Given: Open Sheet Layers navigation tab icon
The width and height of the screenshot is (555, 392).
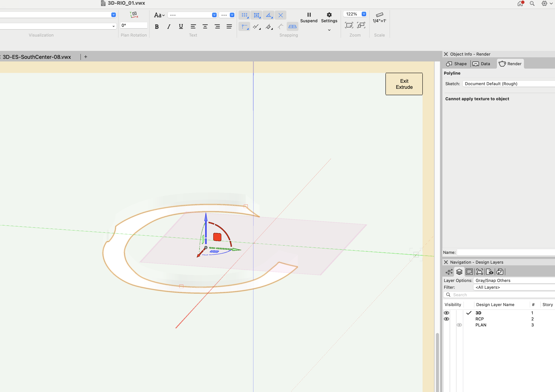Looking at the screenshot, I should tap(469, 272).
